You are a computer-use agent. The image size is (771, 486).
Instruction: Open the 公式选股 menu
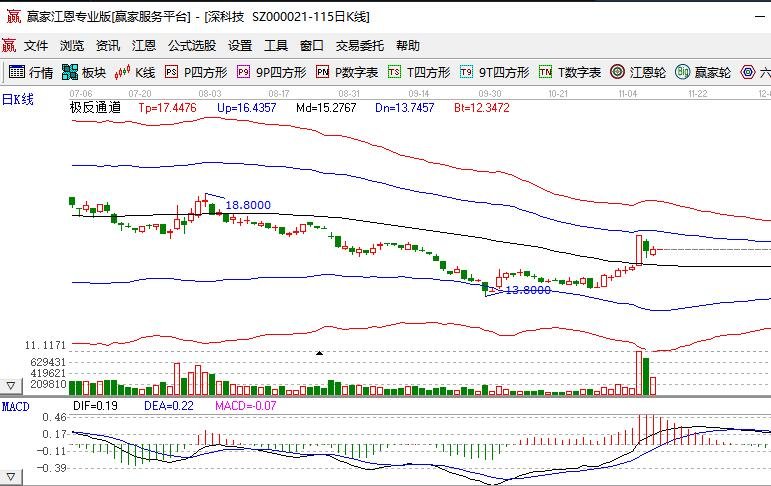tap(192, 46)
